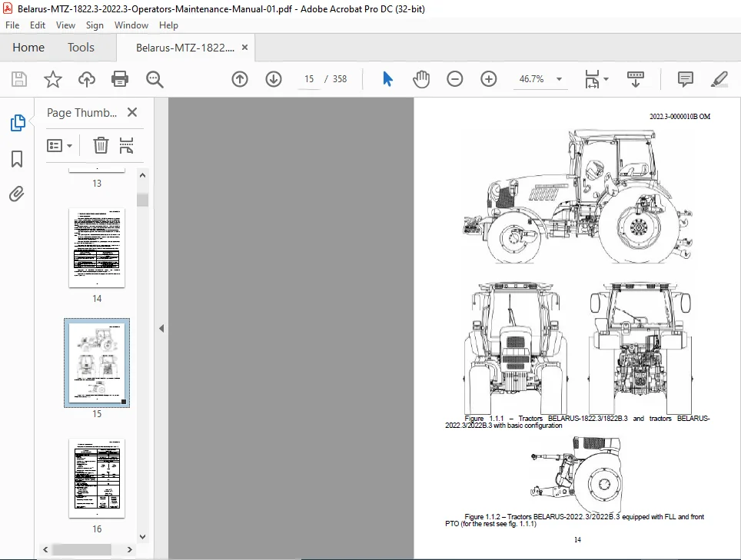This screenshot has width=741, height=560.
Task: Open the Edit menu
Action: [x=38, y=25]
